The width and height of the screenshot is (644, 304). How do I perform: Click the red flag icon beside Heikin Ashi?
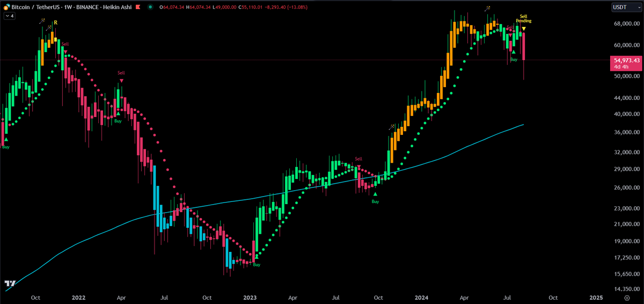pyautogui.click(x=137, y=7)
